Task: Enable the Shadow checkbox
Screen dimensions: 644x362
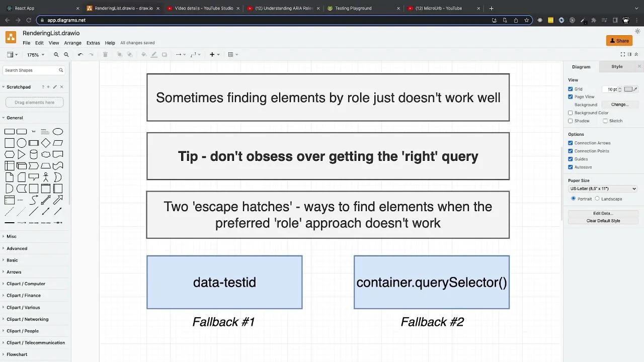Action: point(570,121)
